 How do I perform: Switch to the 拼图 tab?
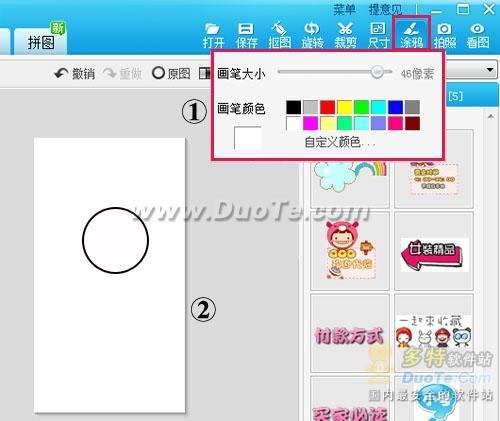[x=41, y=42]
